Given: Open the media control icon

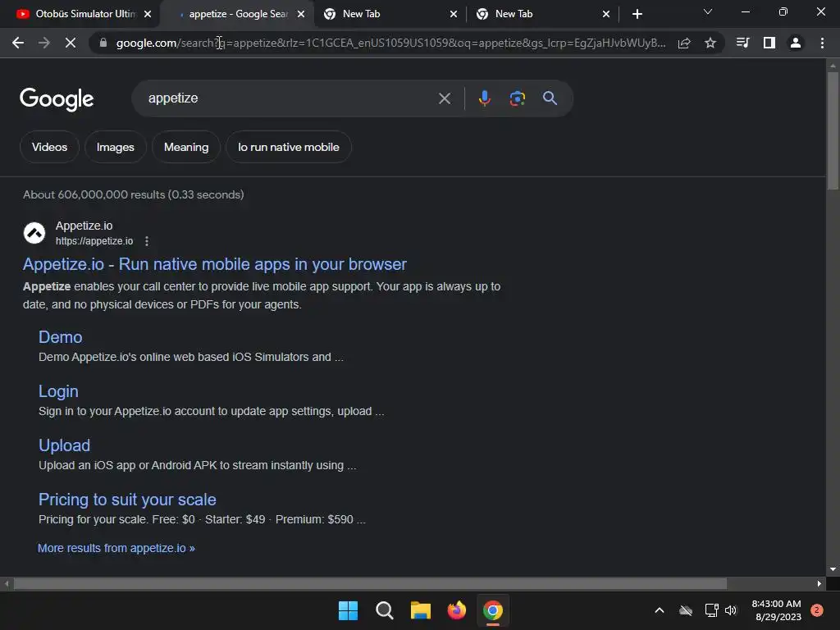Looking at the screenshot, I should (742, 43).
